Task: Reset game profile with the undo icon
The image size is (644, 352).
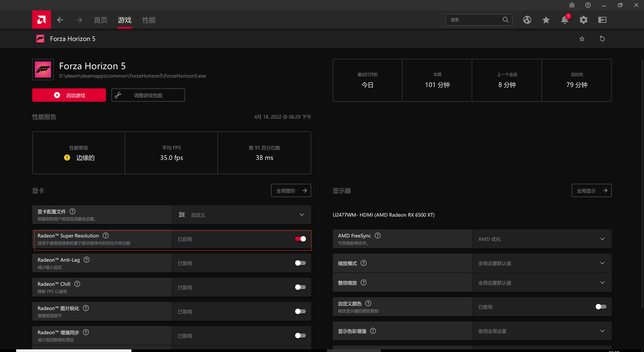Action: point(602,39)
